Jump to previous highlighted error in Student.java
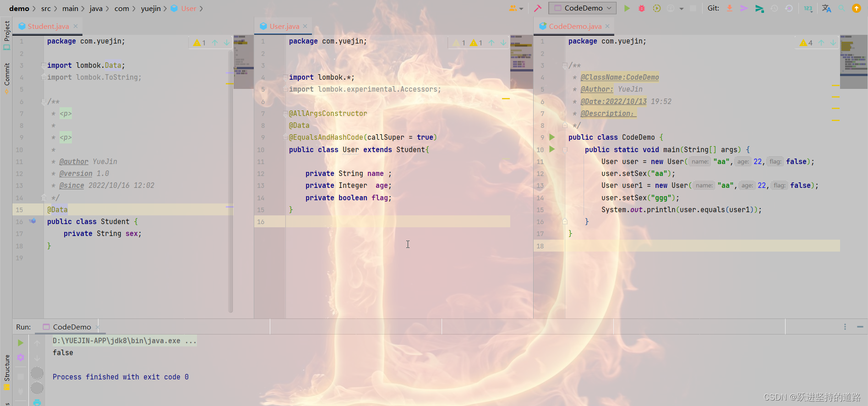 pos(215,43)
